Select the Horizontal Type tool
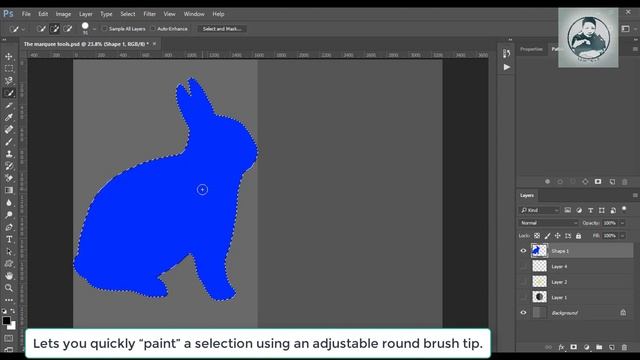Screen dimensions: 640x360 [9, 239]
